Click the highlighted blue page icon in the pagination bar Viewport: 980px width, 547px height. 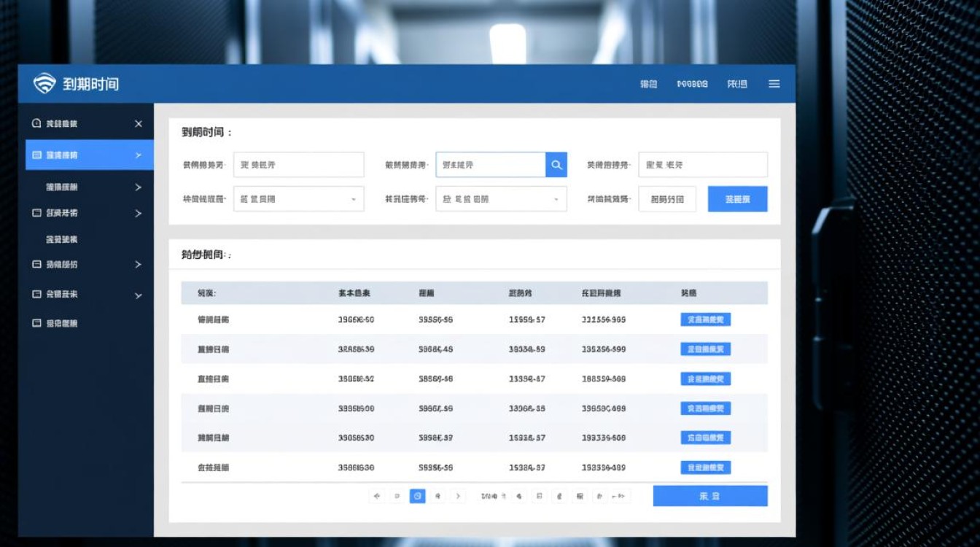point(418,495)
